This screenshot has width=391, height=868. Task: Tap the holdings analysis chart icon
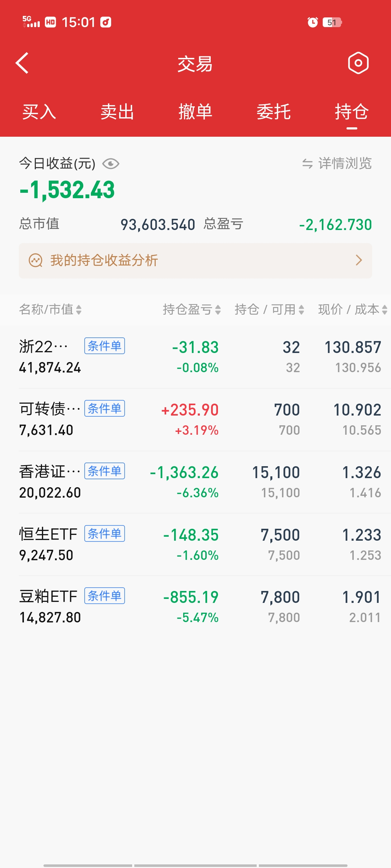click(x=35, y=260)
